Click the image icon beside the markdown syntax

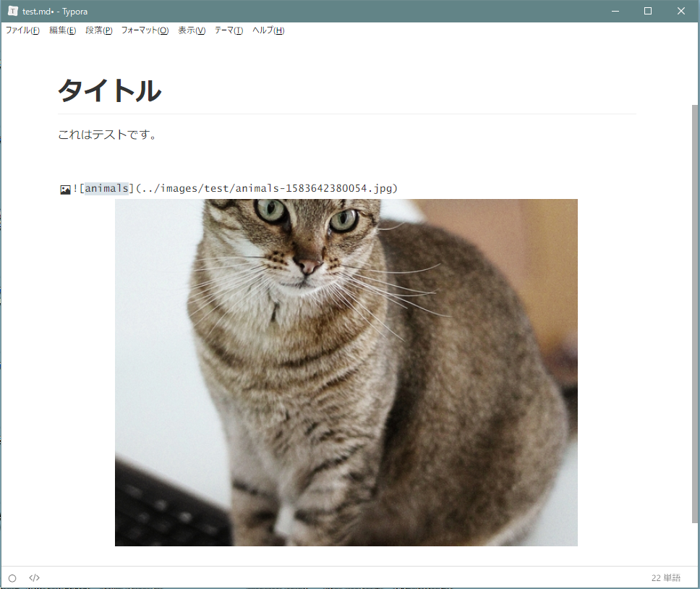(x=65, y=190)
